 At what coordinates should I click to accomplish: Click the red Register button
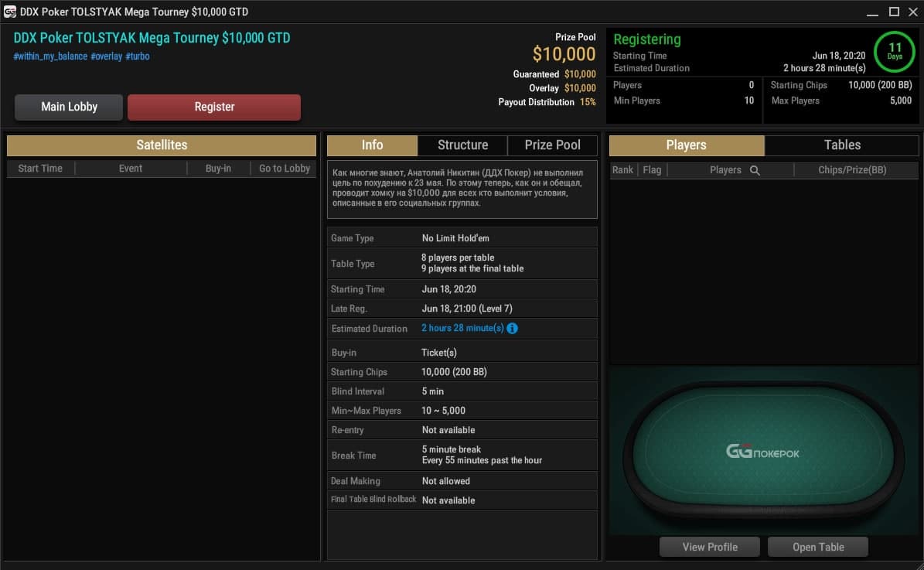pyautogui.click(x=214, y=107)
